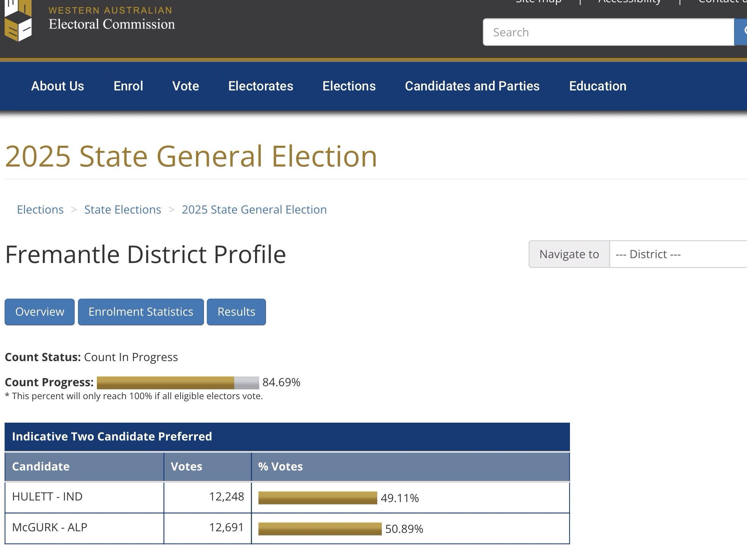Click the Elections breadcrumb link
The image size is (747, 560).
[40, 210]
